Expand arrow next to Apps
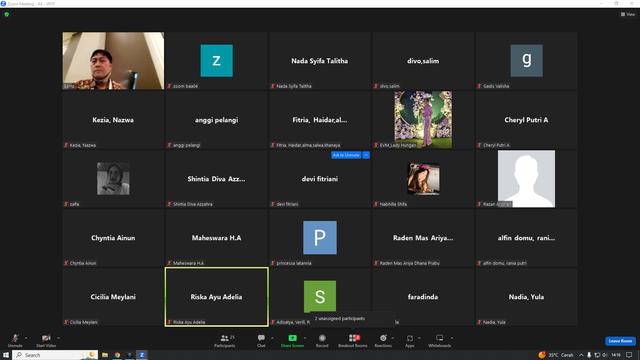Image resolution: width=640 pixels, height=360 pixels. tap(419, 338)
